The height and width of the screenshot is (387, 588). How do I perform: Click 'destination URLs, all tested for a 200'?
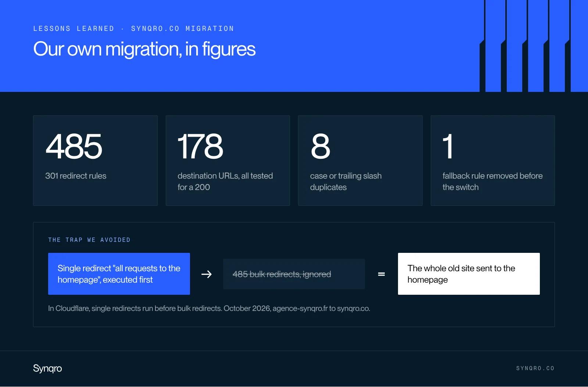click(x=225, y=182)
